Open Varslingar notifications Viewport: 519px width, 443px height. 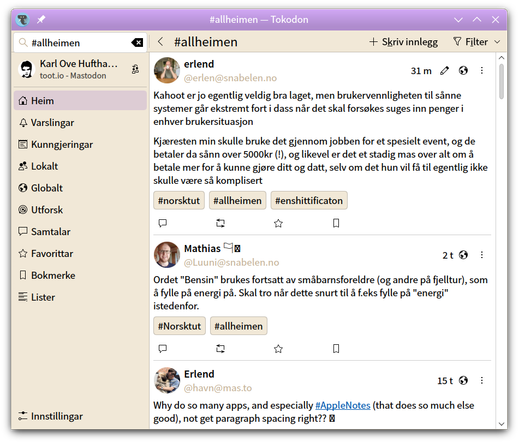point(80,123)
